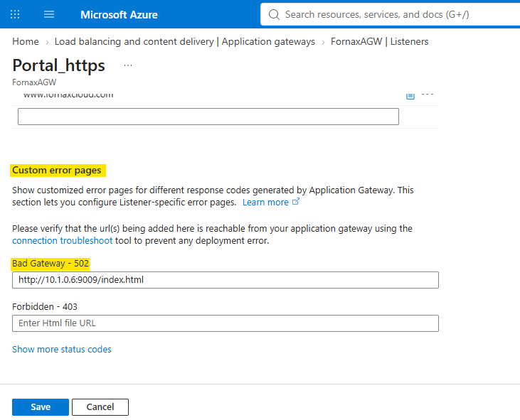Save the listener settings
Screen dimensions: 520x420
pos(41,407)
